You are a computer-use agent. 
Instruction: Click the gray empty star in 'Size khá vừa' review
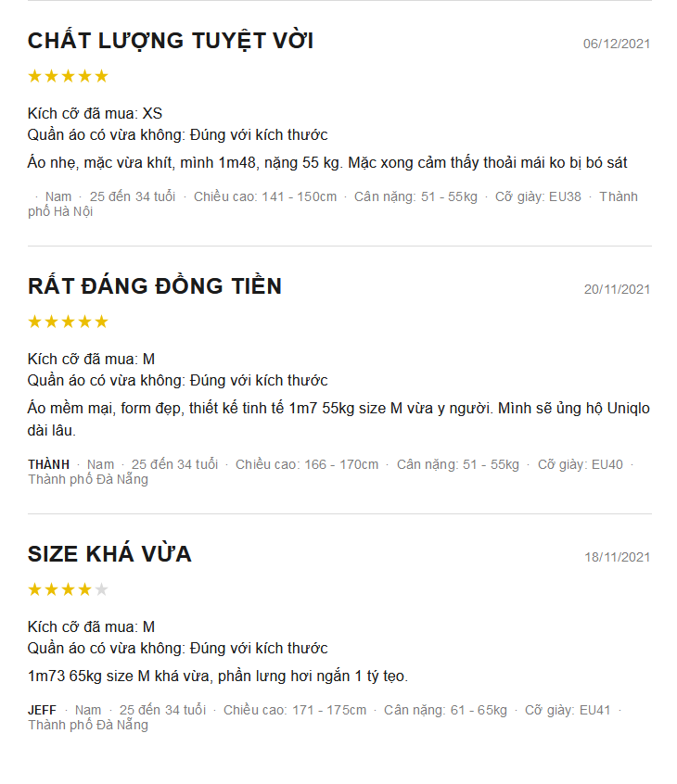click(102, 589)
